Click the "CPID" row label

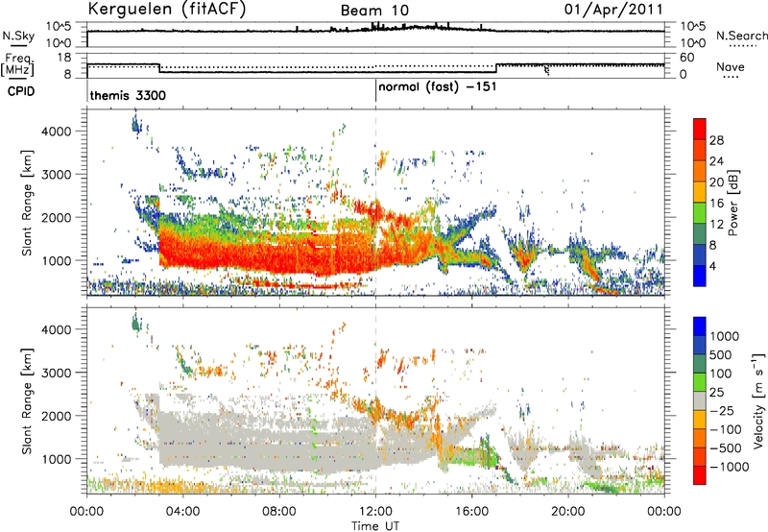pyautogui.click(x=21, y=91)
